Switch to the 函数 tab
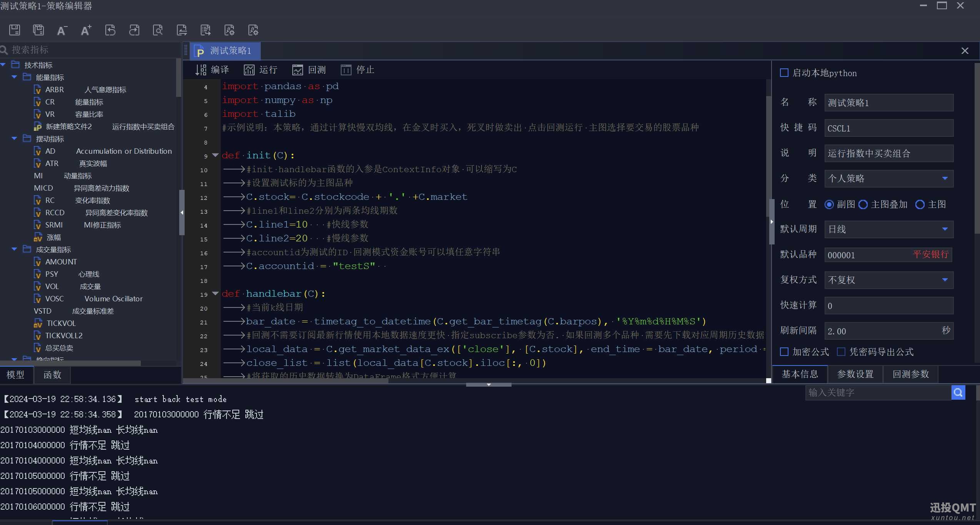The image size is (980, 525). pyautogui.click(x=52, y=375)
